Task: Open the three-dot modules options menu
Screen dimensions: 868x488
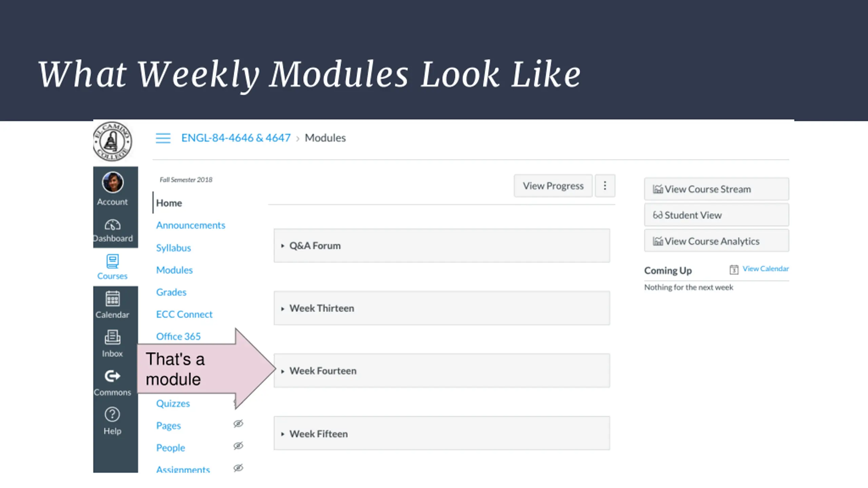Action: pyautogui.click(x=605, y=186)
